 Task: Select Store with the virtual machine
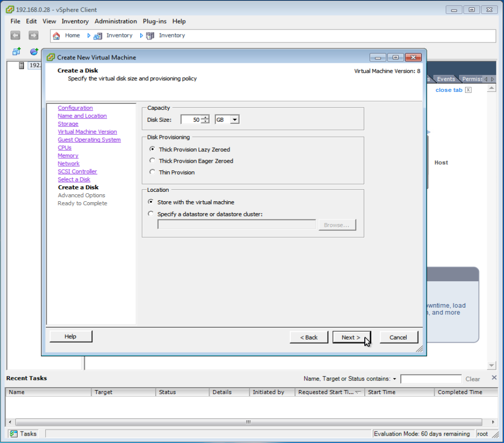click(x=150, y=202)
